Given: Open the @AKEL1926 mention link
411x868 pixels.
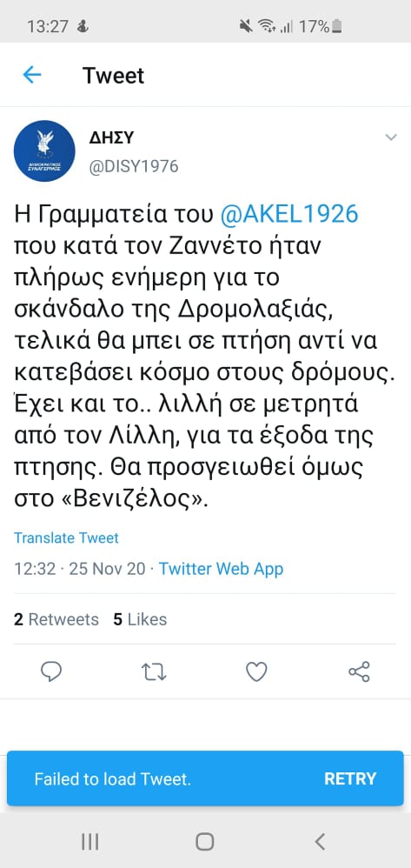Looking at the screenshot, I should (x=289, y=214).
